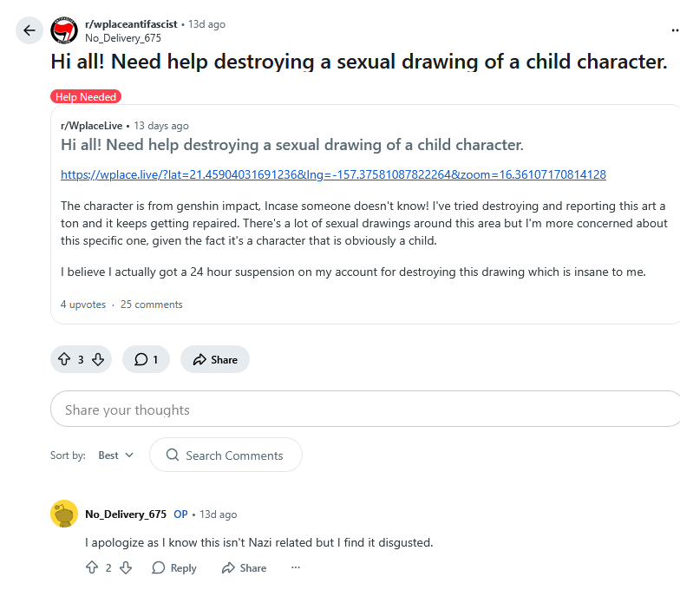Share the main post
680x616 pixels.
(215, 359)
